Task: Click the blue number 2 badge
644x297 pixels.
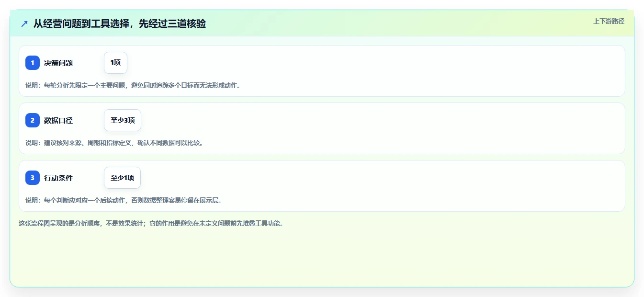Action: pos(33,120)
